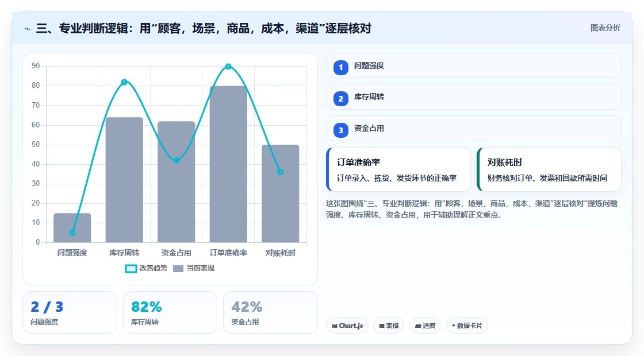Click the 图表分析 label in header
Image resolution: width=644 pixels, height=356 pixels.
[x=605, y=28]
